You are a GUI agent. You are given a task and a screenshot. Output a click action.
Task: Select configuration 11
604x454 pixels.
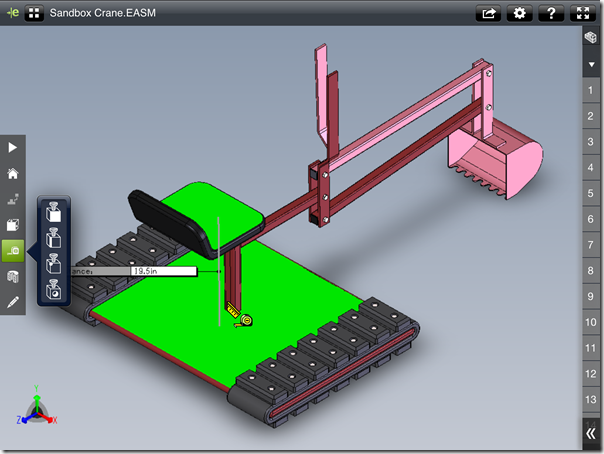[591, 348]
